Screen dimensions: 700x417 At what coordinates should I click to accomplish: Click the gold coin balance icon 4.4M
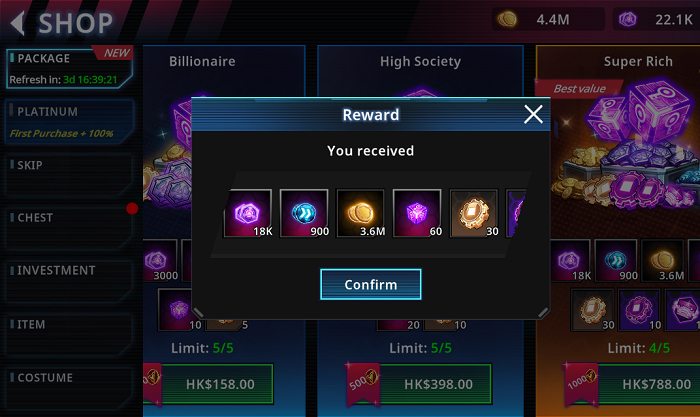coord(507,20)
